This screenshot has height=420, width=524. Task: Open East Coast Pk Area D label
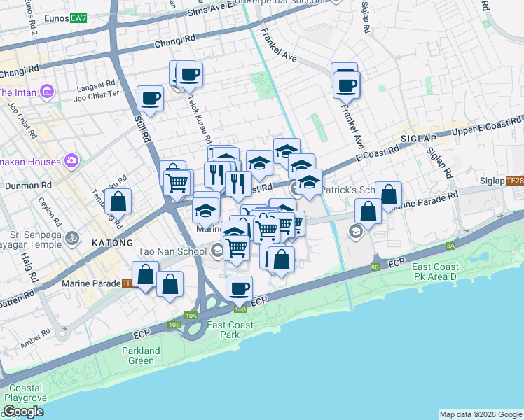pos(435,272)
